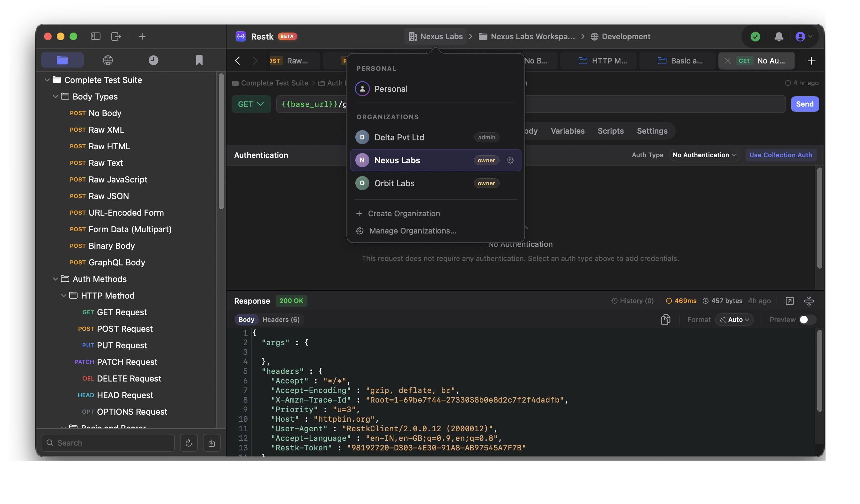
Task: Click the green sync status checkmark
Action: (x=755, y=36)
